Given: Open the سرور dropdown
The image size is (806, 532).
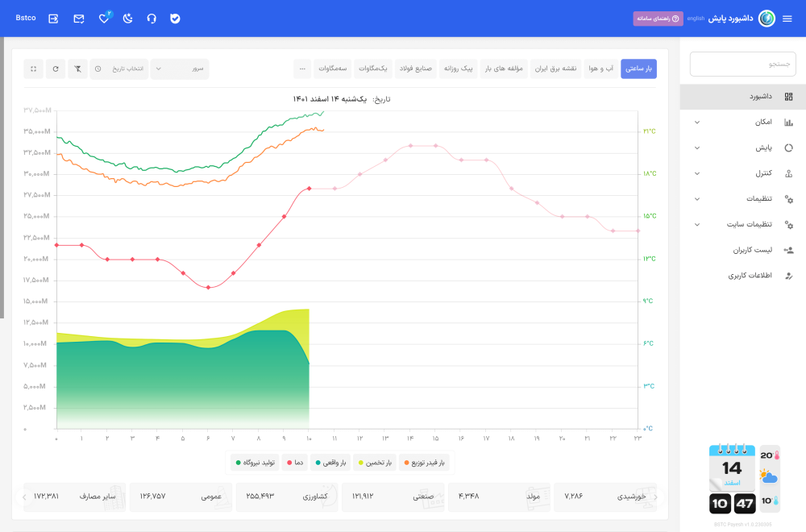Looking at the screenshot, I should pyautogui.click(x=180, y=69).
